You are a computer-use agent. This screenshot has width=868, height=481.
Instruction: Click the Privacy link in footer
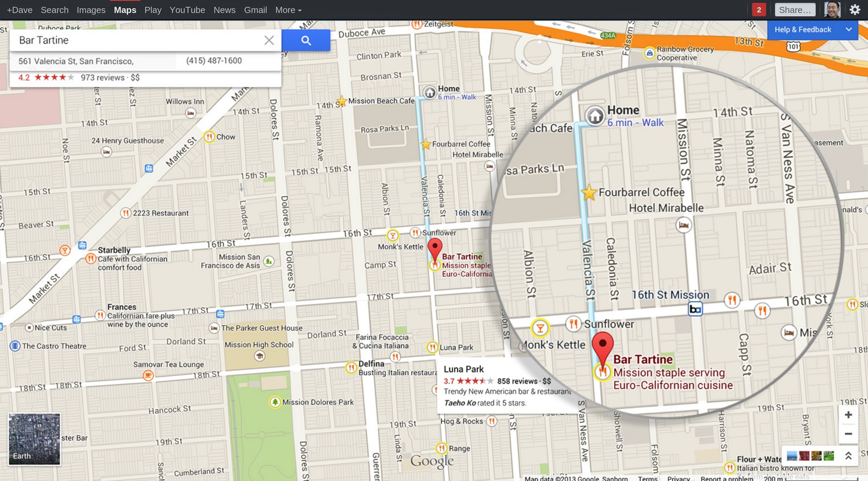(x=679, y=478)
